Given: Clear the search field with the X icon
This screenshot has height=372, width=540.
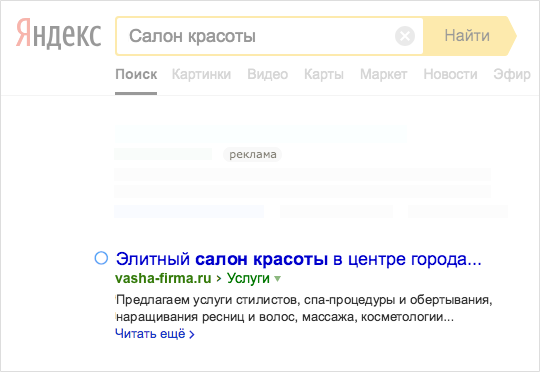Looking at the screenshot, I should tap(405, 36).
